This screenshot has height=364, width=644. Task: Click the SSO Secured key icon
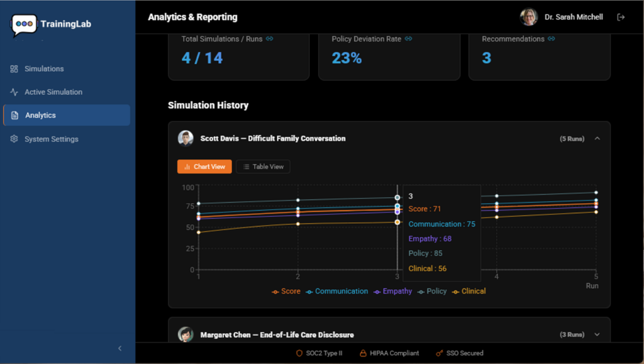coord(440,353)
